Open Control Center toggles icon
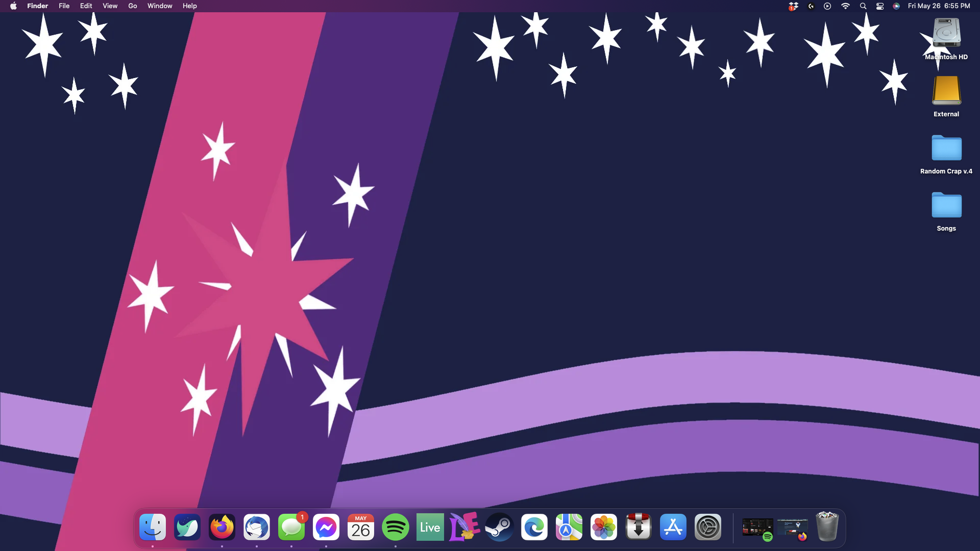This screenshot has height=551, width=980. 880,6
